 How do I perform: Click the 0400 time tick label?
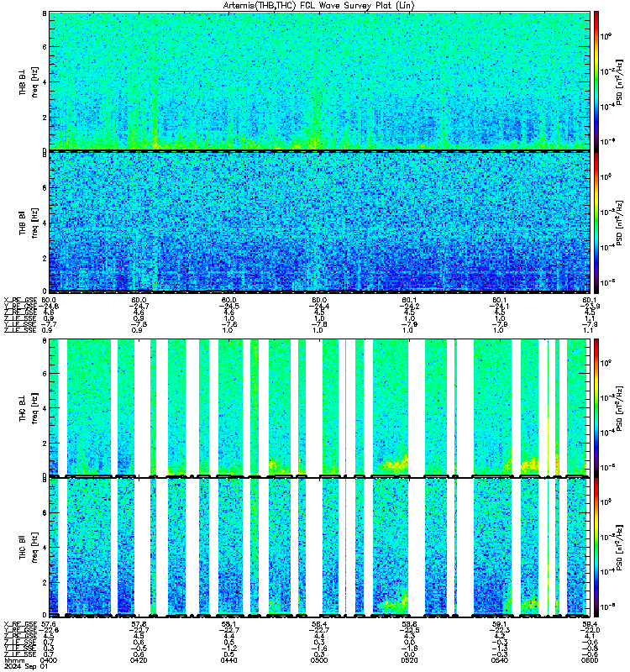tap(49, 660)
